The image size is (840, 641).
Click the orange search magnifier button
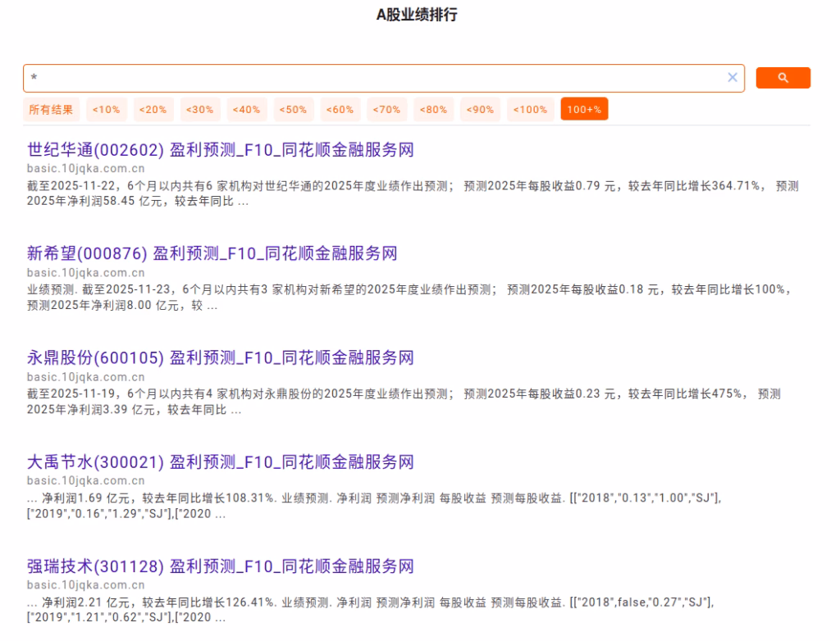click(783, 78)
